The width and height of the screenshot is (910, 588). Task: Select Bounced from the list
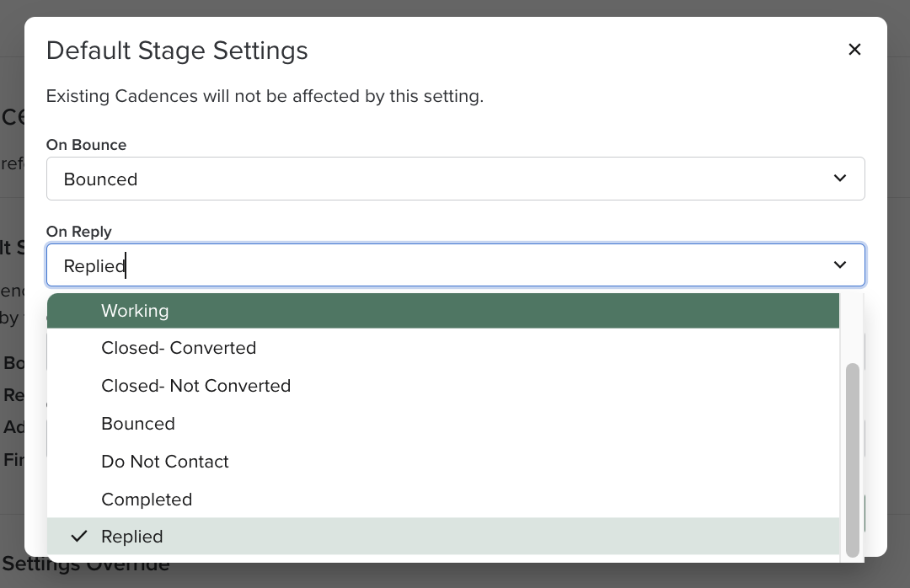[443, 424]
